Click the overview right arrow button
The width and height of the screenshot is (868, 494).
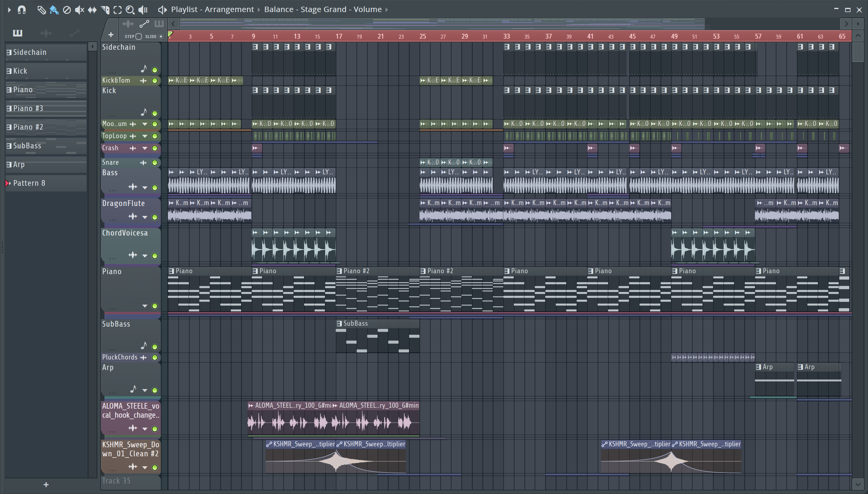[x=846, y=24]
